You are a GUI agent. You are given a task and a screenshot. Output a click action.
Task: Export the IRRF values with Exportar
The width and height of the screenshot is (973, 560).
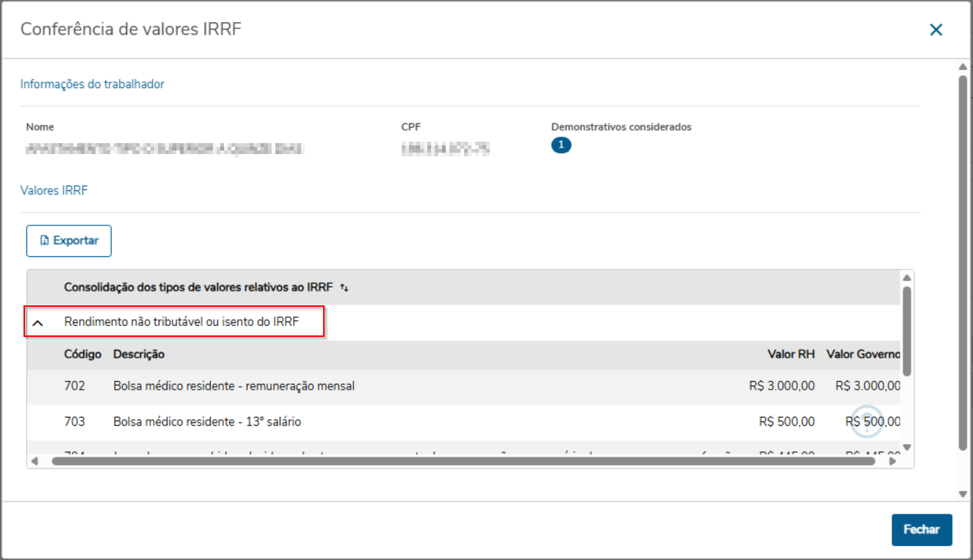coord(69,241)
